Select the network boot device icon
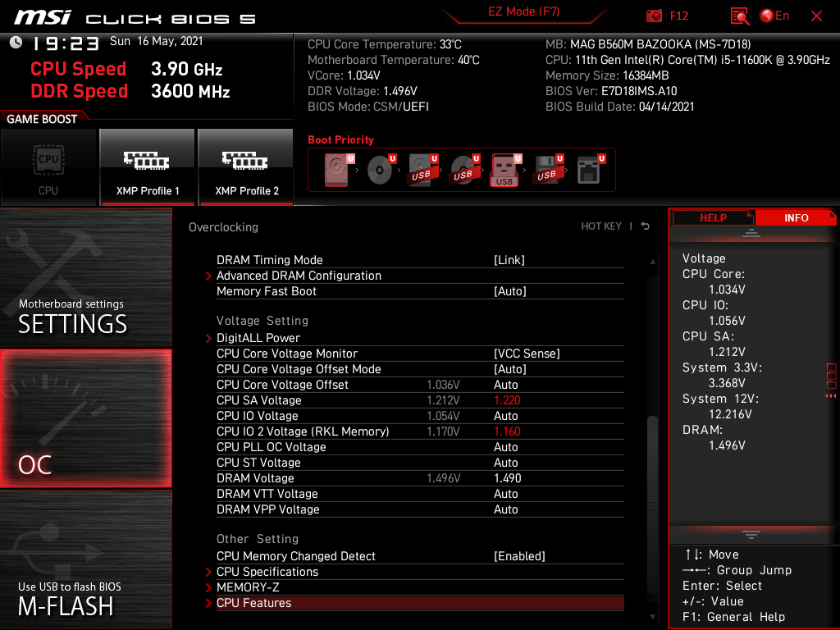Image resolution: width=840 pixels, height=630 pixels. pyautogui.click(x=588, y=170)
